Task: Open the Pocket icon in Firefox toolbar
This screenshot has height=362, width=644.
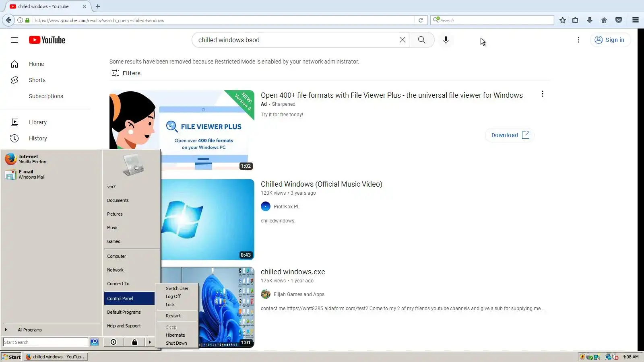Action: click(619, 20)
